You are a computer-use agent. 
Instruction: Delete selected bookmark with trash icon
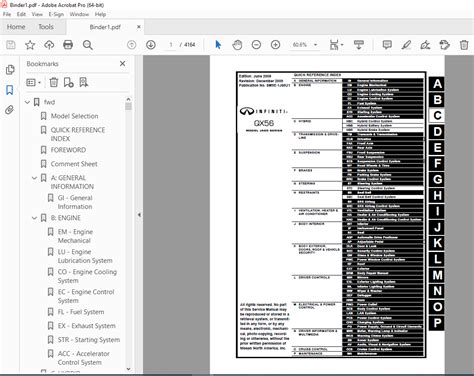(x=54, y=82)
